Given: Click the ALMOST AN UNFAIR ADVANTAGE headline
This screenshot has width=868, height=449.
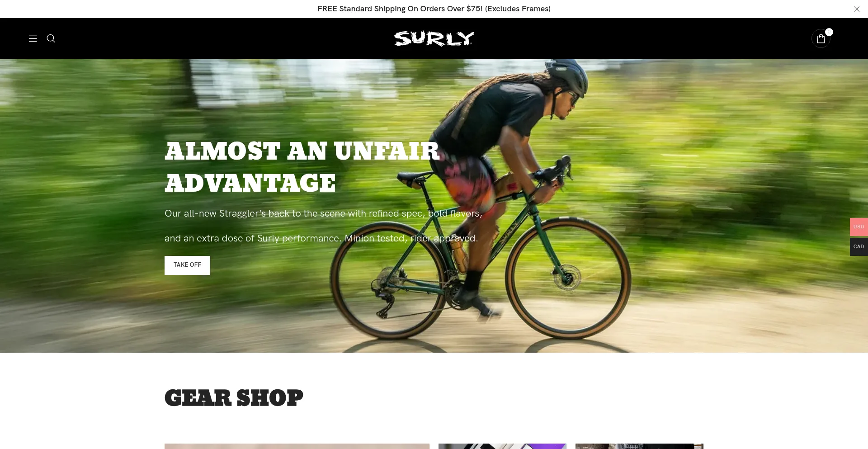Looking at the screenshot, I should tap(302, 167).
